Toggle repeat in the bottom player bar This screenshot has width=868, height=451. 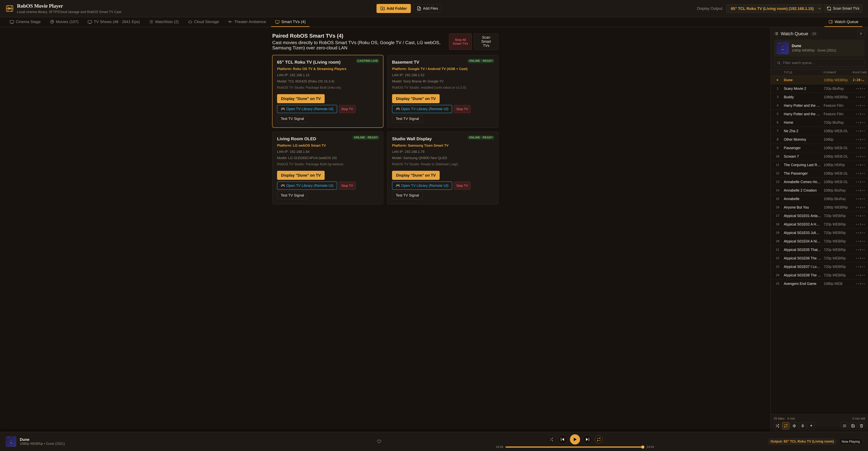599,439
